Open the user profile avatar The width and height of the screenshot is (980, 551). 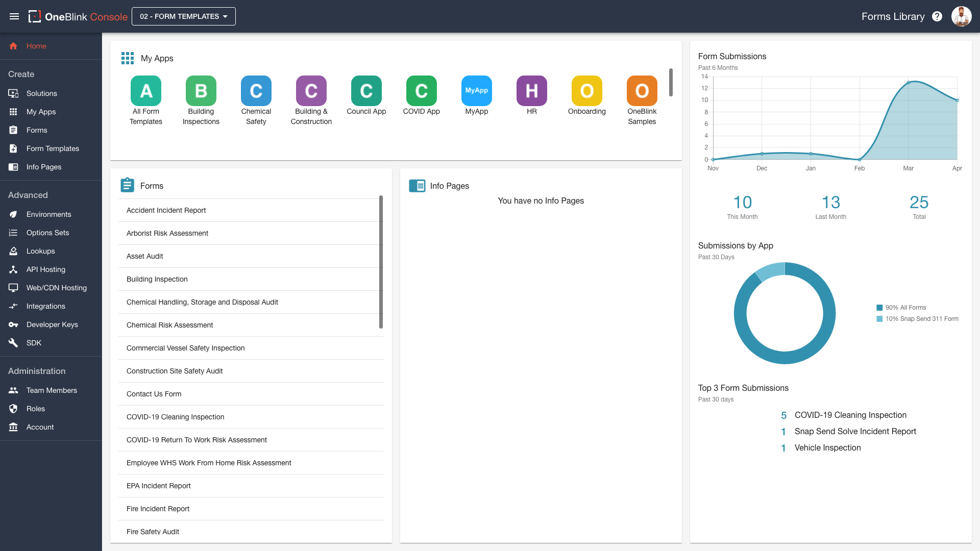pyautogui.click(x=961, y=16)
